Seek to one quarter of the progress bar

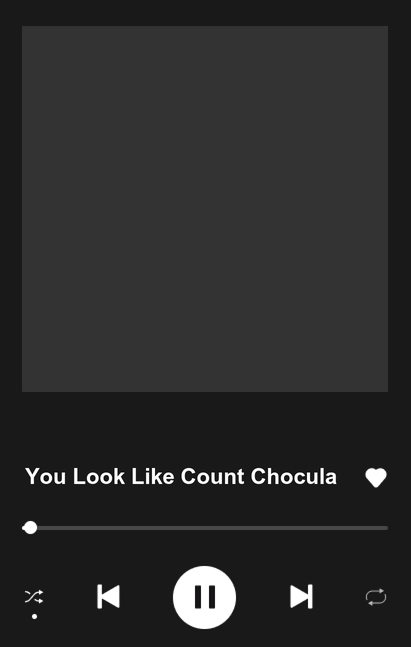click(114, 528)
